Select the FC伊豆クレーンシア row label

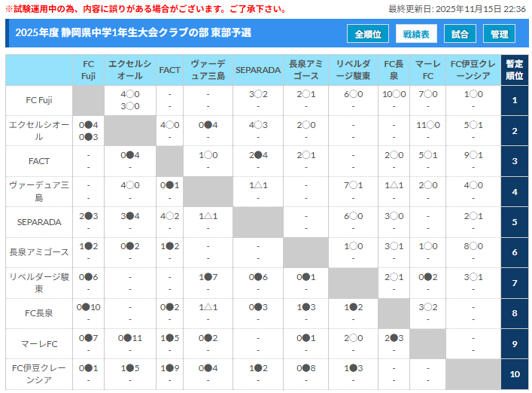(x=39, y=374)
